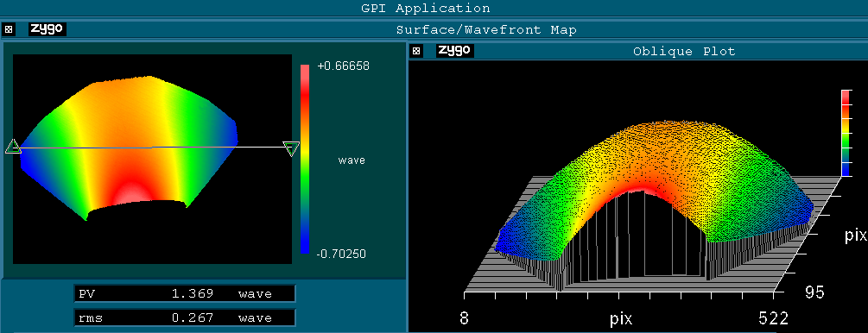Click the small oblique plot color legend
This screenshot has width=868, height=333.
846,133
